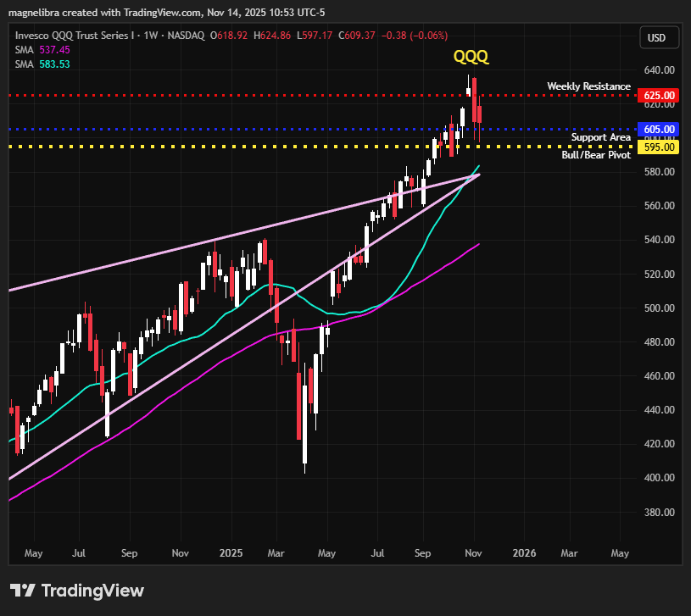The image size is (691, 616).
Task: Click the red 625.00 price label
Action: coord(659,95)
